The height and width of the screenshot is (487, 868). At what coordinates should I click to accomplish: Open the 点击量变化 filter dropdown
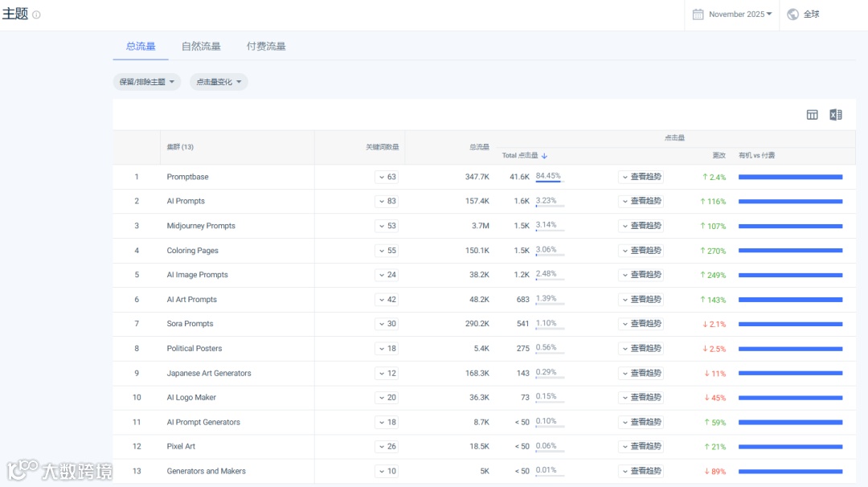click(219, 82)
